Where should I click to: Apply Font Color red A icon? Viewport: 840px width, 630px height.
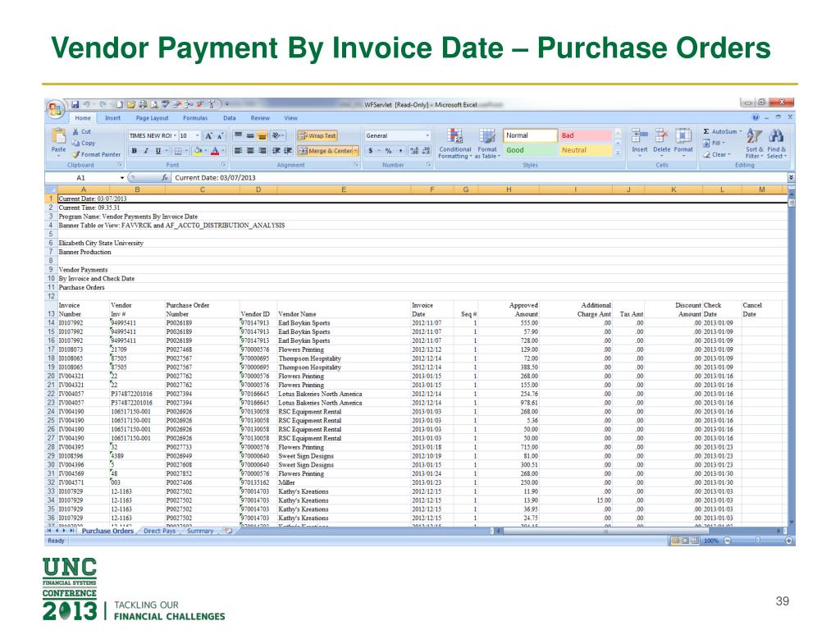(215, 151)
